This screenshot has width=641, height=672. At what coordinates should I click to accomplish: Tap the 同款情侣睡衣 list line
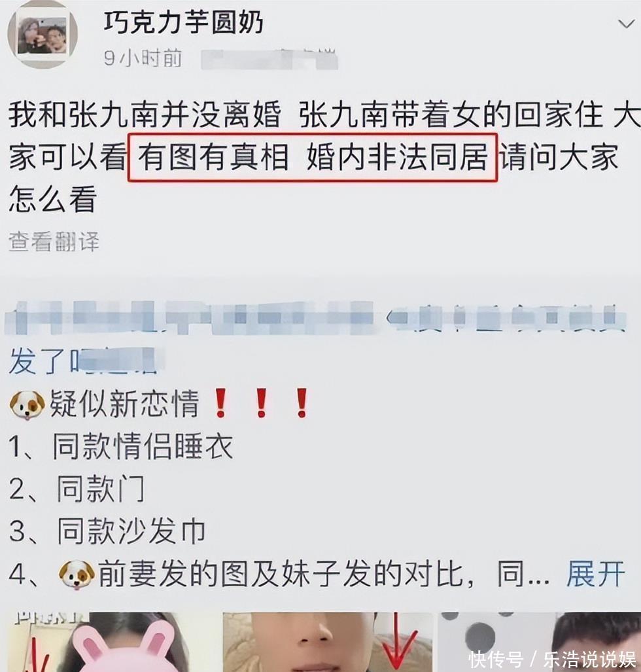121,446
